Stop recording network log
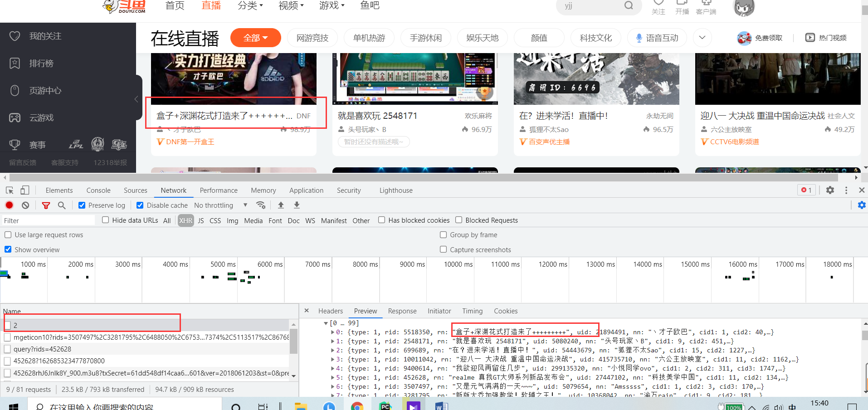The width and height of the screenshot is (868, 410). [9, 205]
